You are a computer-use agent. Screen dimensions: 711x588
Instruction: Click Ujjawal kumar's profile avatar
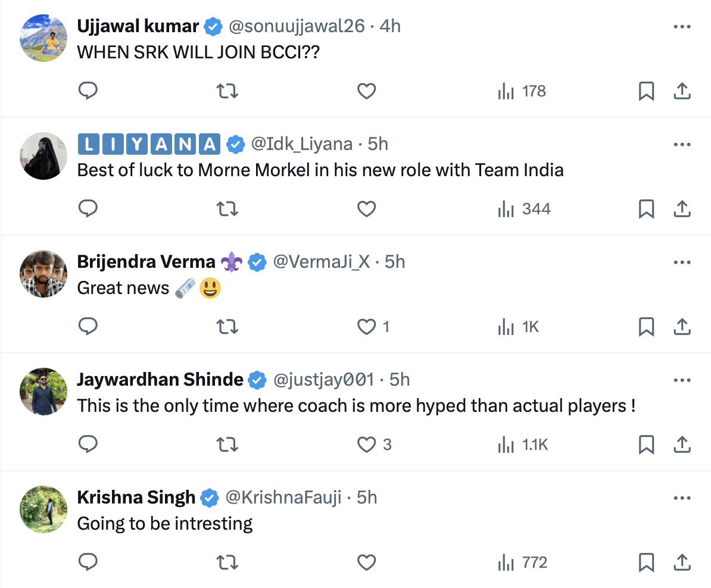pyautogui.click(x=43, y=39)
